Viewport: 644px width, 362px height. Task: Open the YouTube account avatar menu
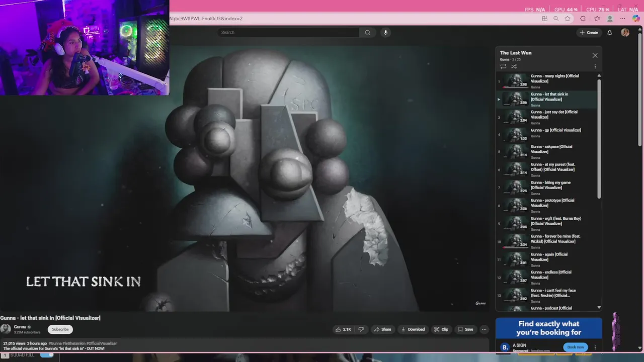[625, 32]
